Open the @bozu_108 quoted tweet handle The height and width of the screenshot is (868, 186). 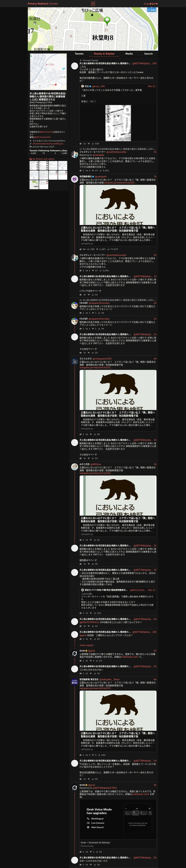[98, 86]
